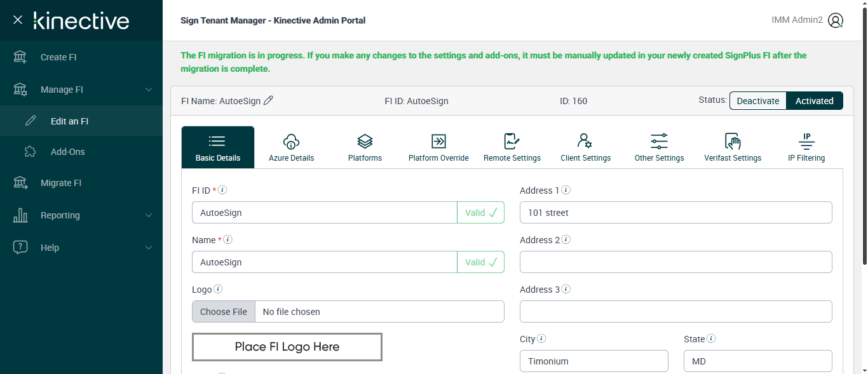The height and width of the screenshot is (374, 868).
Task: Click the info icon beside City
Action: point(541,338)
